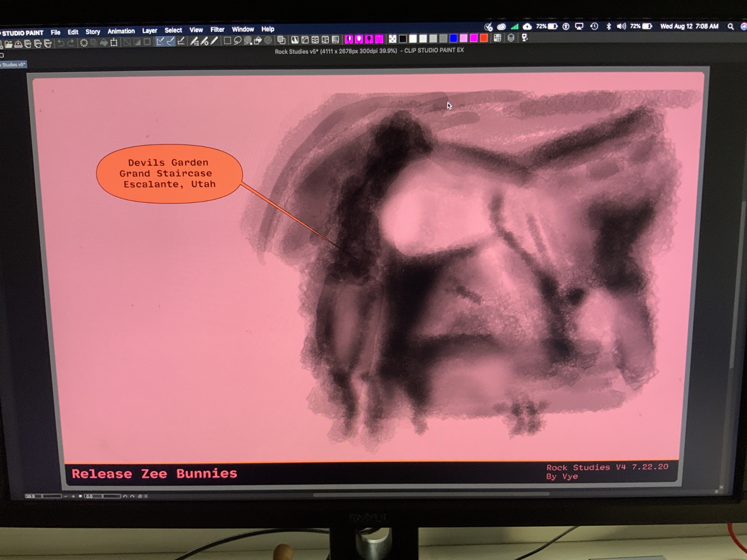Click the zoom-in plus button in the status bar

tap(73, 496)
